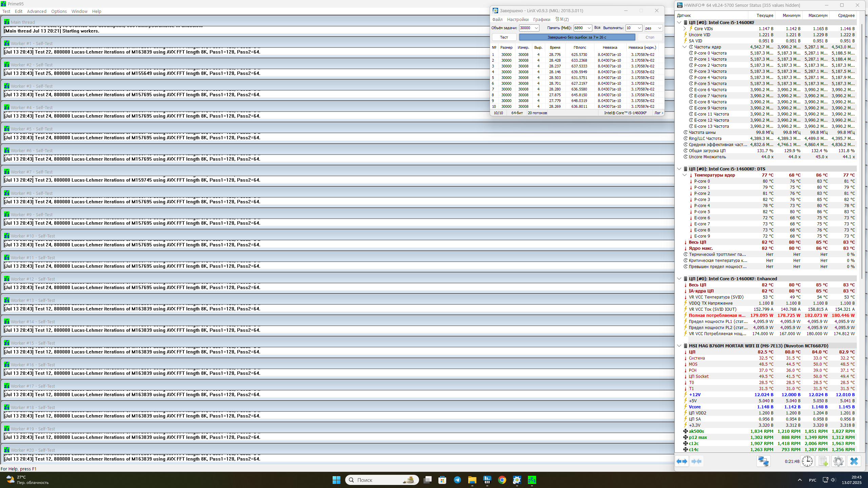Click HWiNFO remote network monitoring icon
This screenshot has height=488, width=868.
(x=763, y=461)
